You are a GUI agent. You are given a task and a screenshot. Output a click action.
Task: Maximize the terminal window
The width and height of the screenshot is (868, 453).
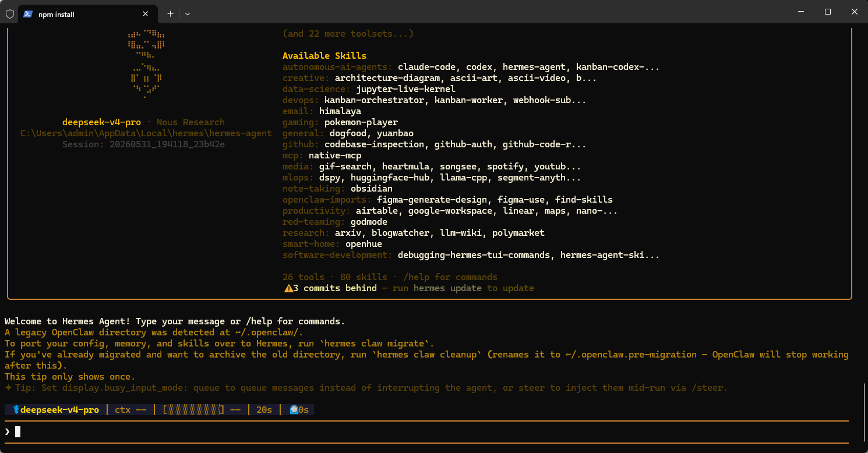click(x=828, y=12)
